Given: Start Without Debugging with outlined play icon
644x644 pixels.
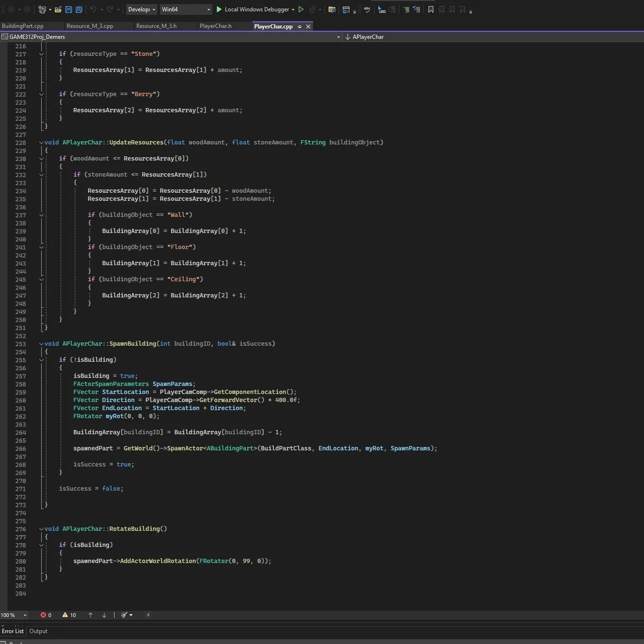Looking at the screenshot, I should (x=301, y=9).
